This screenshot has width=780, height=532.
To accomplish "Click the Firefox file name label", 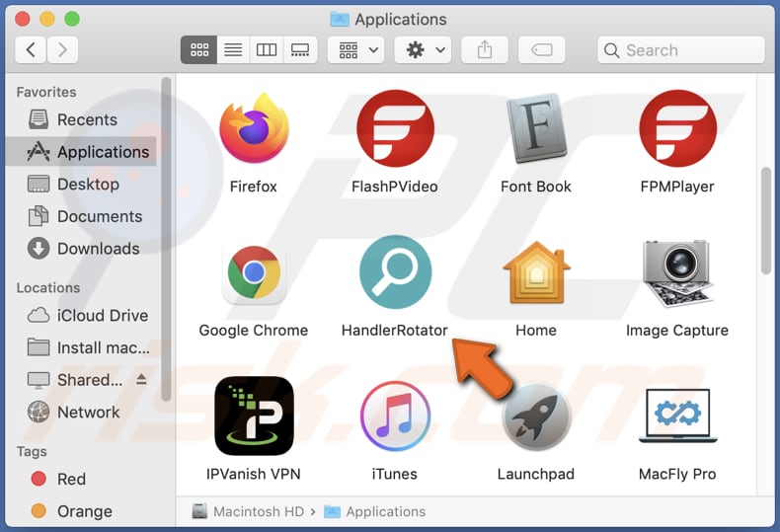I will [x=254, y=187].
